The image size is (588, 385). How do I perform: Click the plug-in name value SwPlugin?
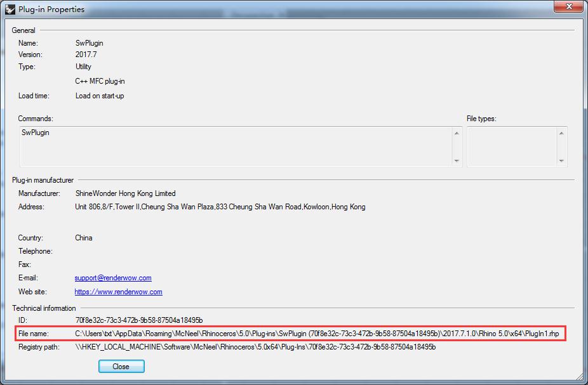click(90, 43)
